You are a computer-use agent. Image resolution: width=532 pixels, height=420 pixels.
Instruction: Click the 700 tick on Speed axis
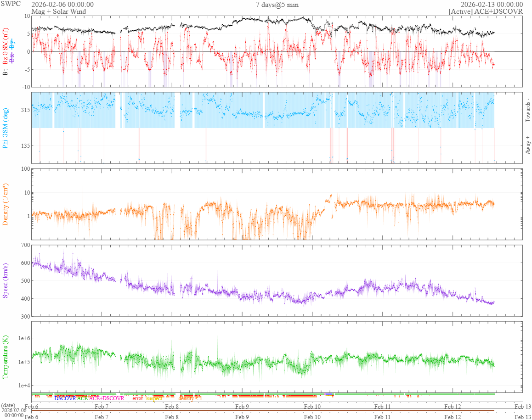(25, 245)
